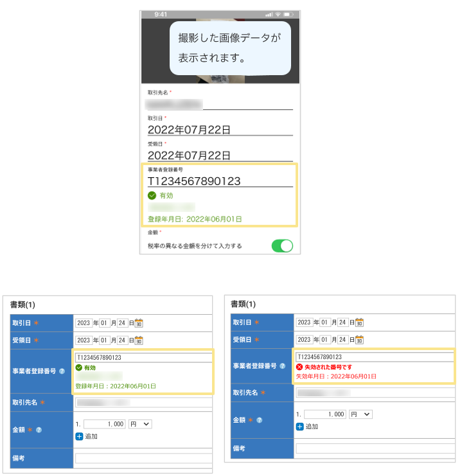
Task: Show help for 事業者登録番号 in the 有効 form
Action: (x=62, y=371)
